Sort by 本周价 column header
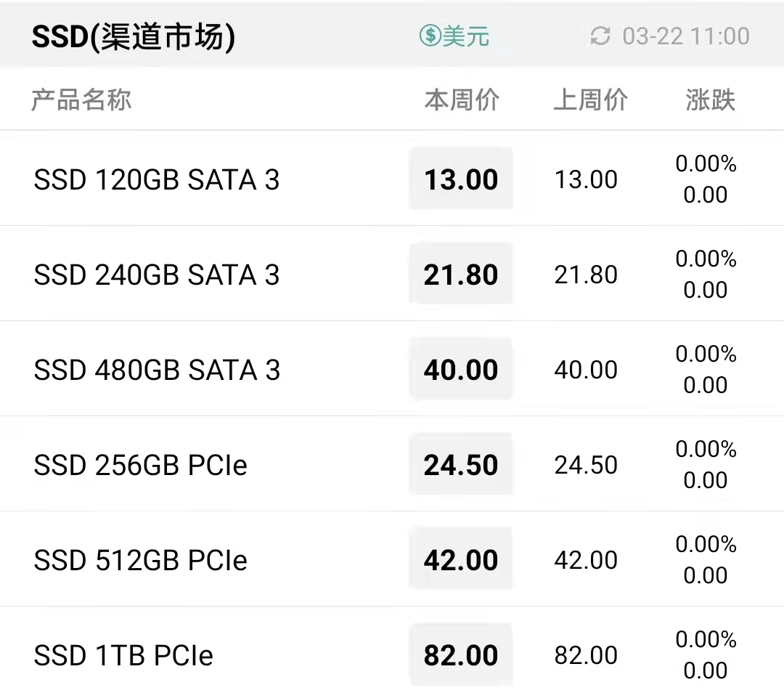 click(x=462, y=99)
